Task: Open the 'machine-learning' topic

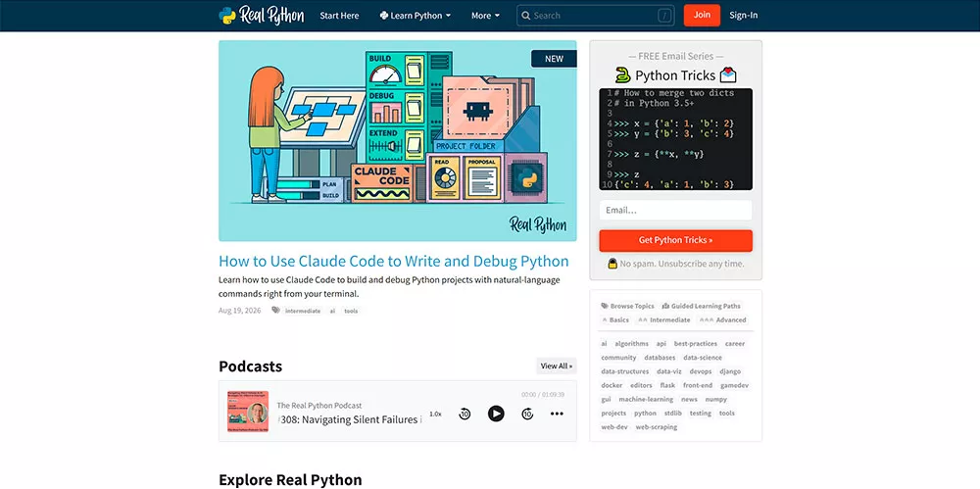Action: (x=646, y=399)
